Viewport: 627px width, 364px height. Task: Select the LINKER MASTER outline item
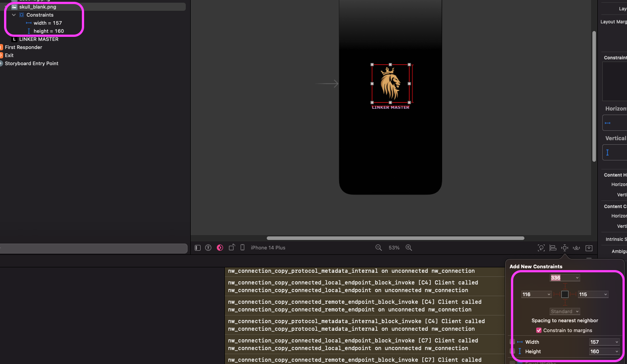click(39, 39)
